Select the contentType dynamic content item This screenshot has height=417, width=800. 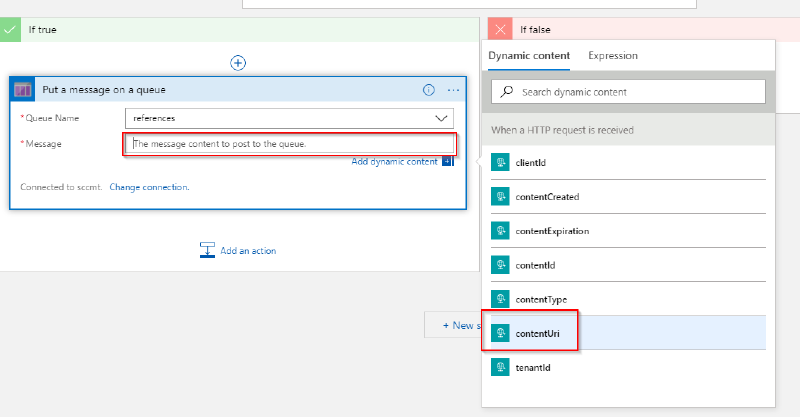pos(629,299)
